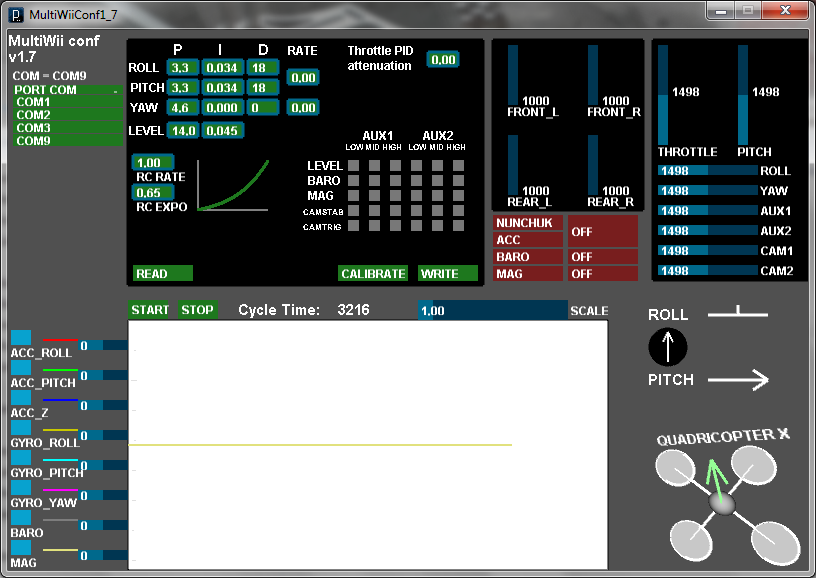This screenshot has width=816, height=578.
Task: Check the CAMTRIG AUX1 LOW box
Action: 353,225
